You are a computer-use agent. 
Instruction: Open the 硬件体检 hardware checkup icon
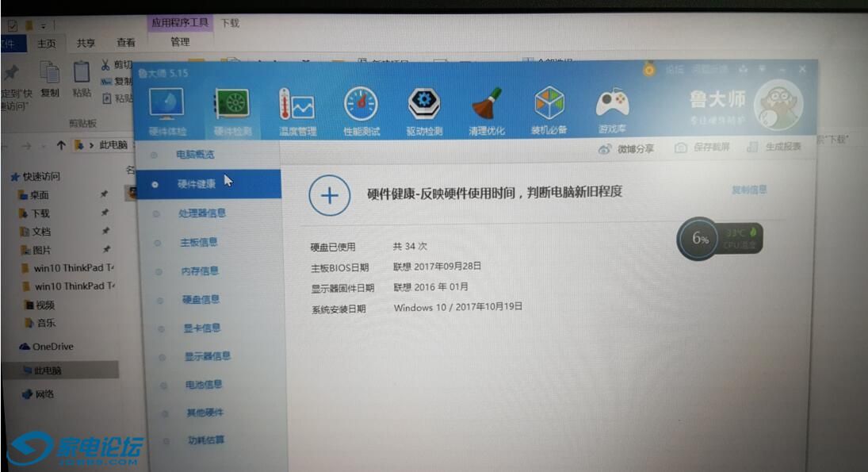[x=166, y=106]
